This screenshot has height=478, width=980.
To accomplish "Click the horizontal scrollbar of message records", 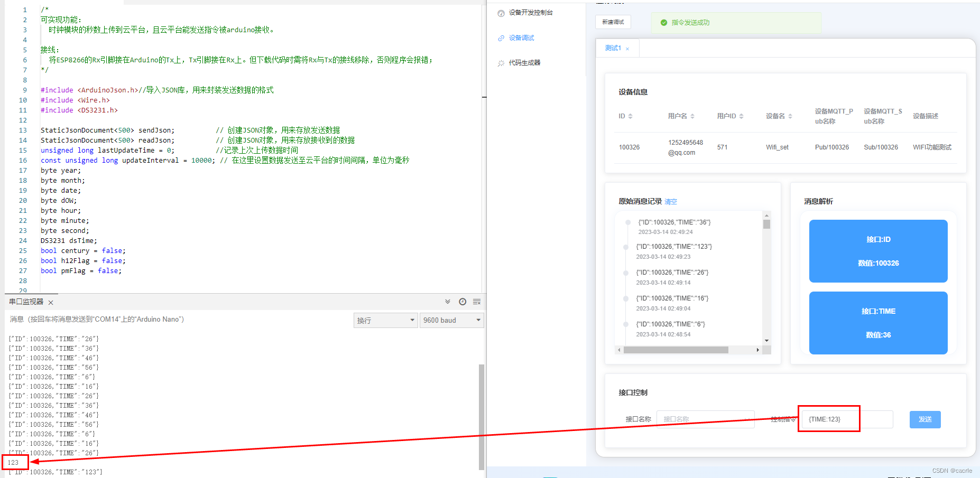I will (x=676, y=350).
